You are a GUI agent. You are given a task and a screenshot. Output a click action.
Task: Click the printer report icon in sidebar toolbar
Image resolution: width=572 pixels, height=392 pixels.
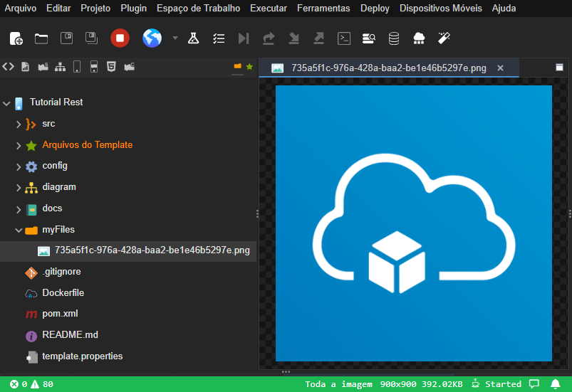tap(94, 67)
